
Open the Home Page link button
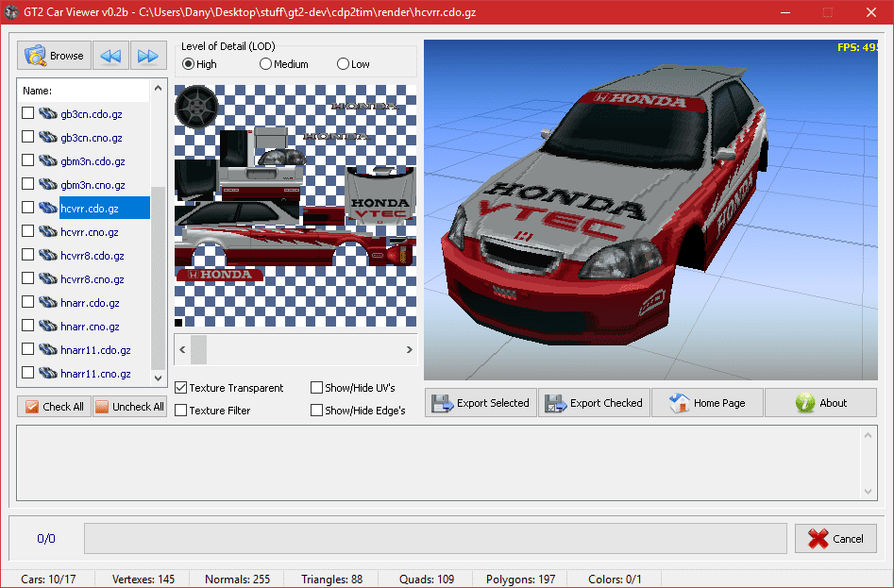point(708,403)
